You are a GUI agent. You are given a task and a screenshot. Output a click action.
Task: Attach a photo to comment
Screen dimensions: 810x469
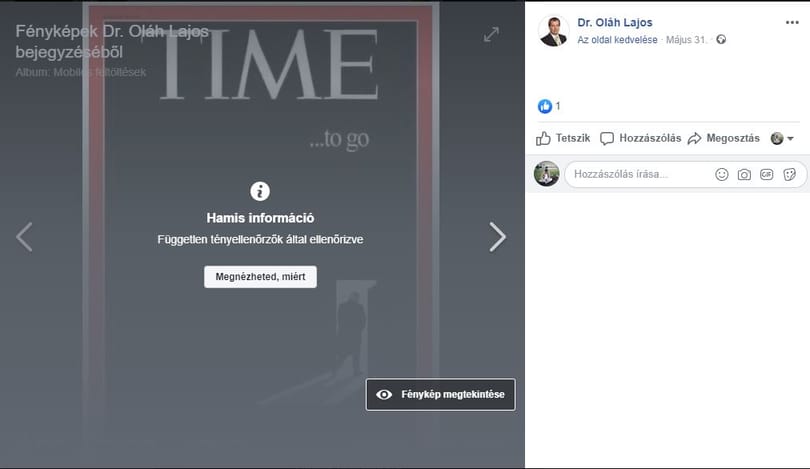[x=744, y=175]
